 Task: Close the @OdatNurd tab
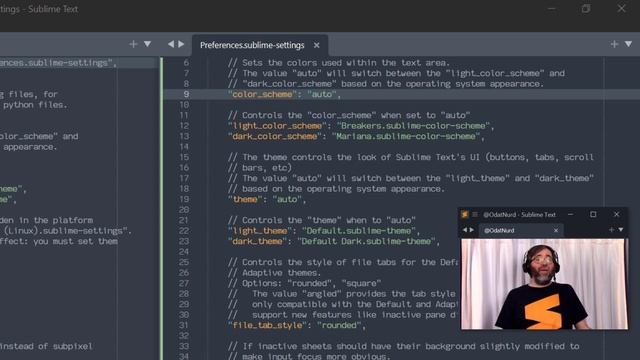[556, 231]
